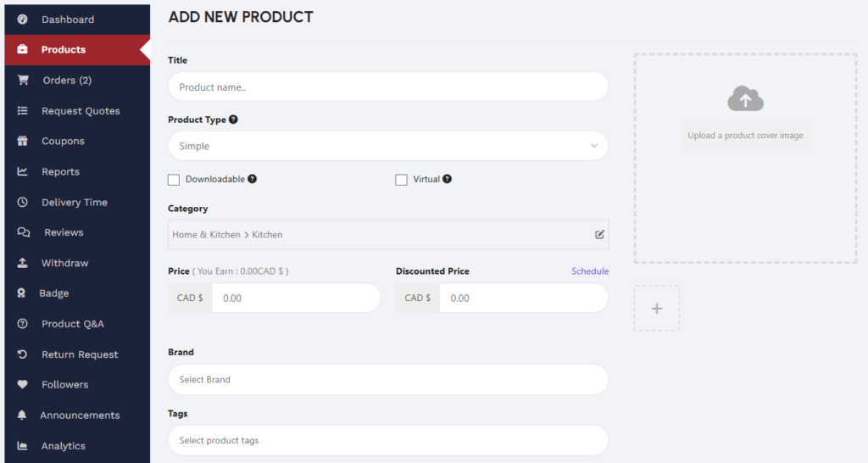Screen dimensions: 868x463
Task: Click the Downloadable help tooltip icon
Action: coord(252,179)
